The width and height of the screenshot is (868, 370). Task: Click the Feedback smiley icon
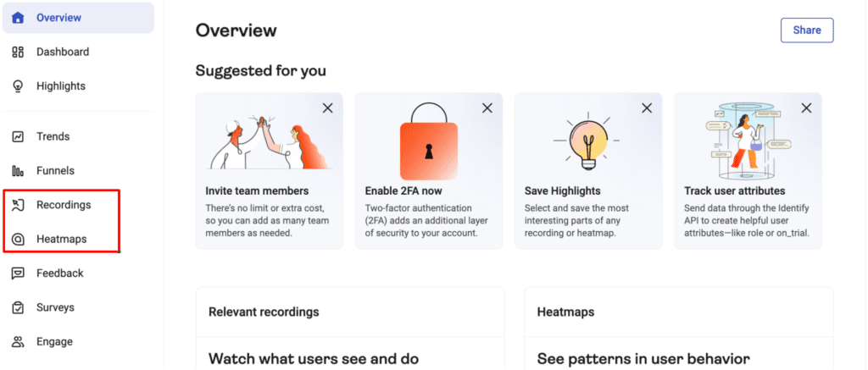18,273
